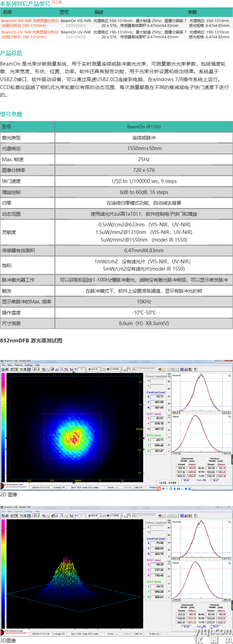Click the '10KHz' table cell
233x644 pixels.
point(144,302)
